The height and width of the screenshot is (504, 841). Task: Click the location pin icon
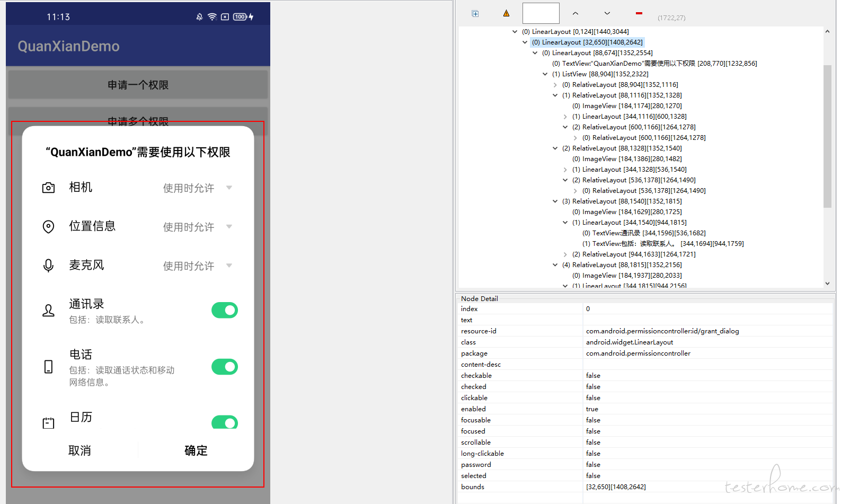48,227
